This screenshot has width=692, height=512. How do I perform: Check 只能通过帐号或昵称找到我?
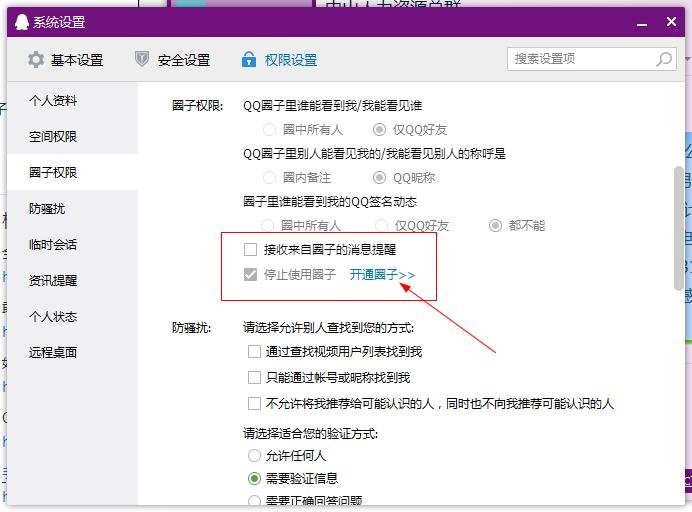(x=254, y=378)
